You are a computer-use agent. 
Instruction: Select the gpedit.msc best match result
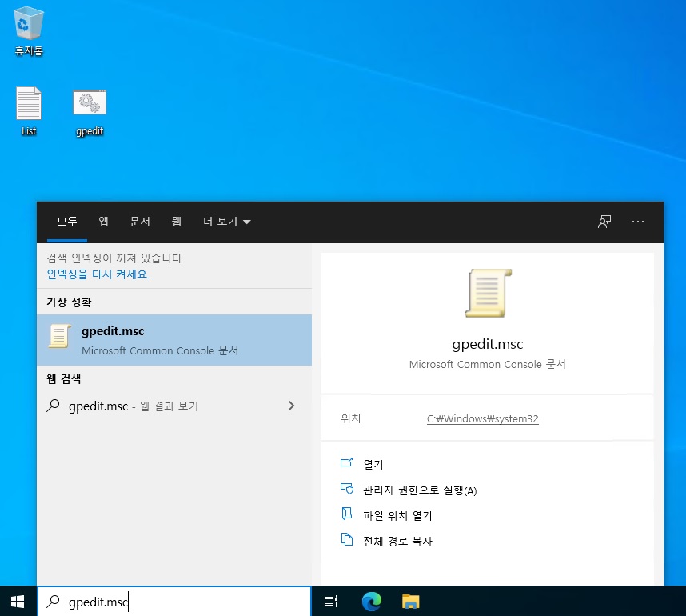click(x=174, y=340)
